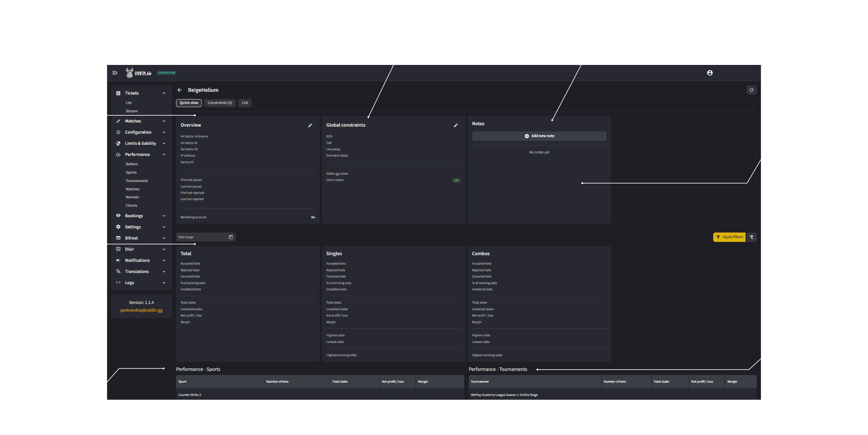868x435 pixels.
Task: Switch to the Constraints (0) tab
Action: point(220,103)
